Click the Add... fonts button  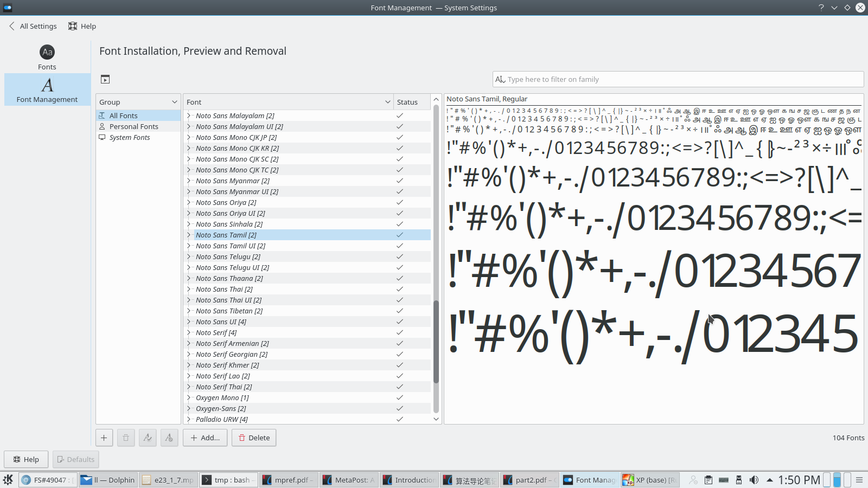205,438
